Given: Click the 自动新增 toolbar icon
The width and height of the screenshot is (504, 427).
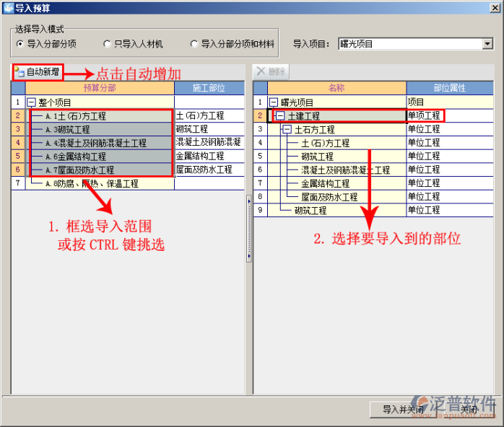Looking at the screenshot, I should pyautogui.click(x=19, y=72).
